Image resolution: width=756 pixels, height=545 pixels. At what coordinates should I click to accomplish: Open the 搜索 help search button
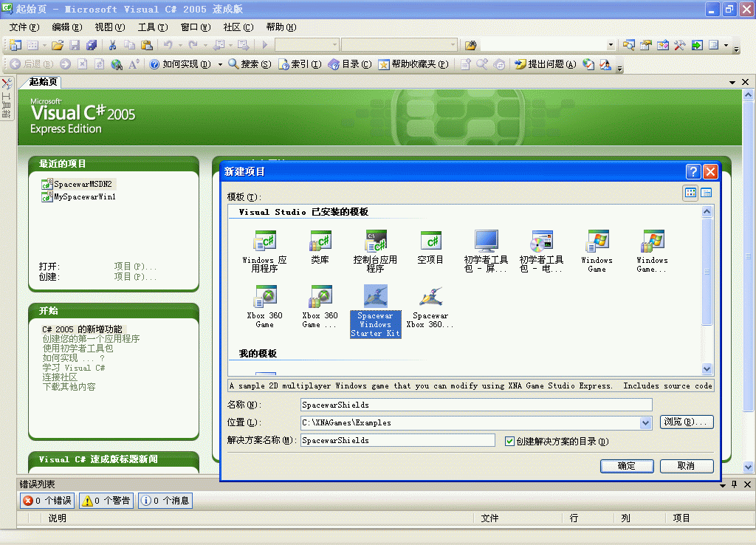point(250,64)
